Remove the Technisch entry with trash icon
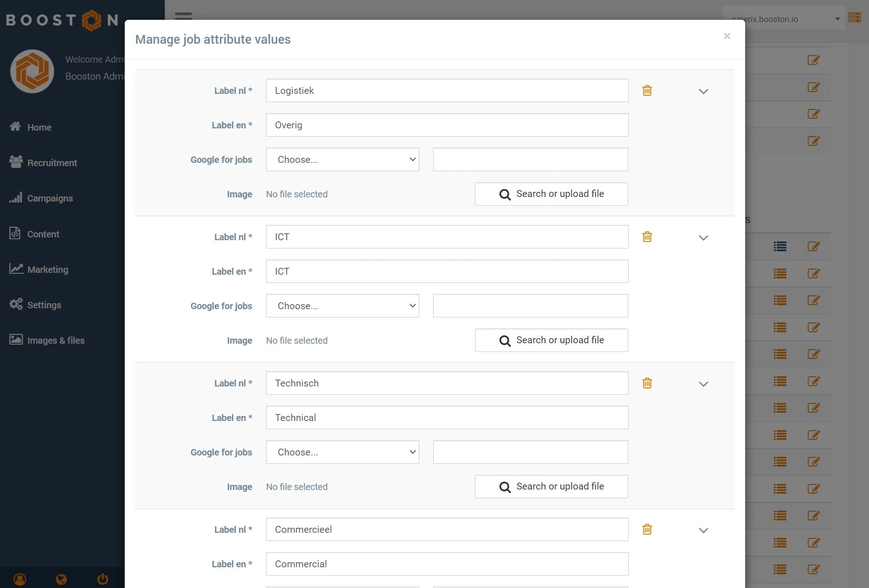Screen dimensions: 869x588 click(x=647, y=383)
